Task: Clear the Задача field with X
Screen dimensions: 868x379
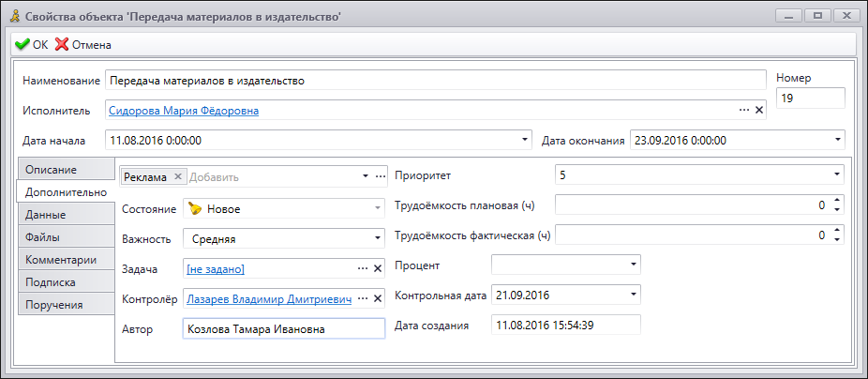Action: click(378, 268)
